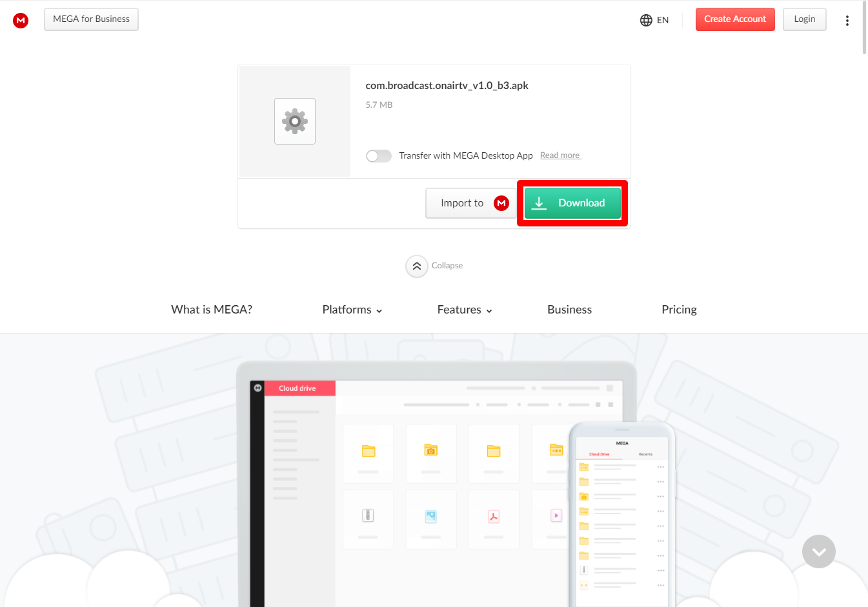The width and height of the screenshot is (868, 607).
Task: Click the Cloud drive label in laptop illustration
Action: [298, 388]
